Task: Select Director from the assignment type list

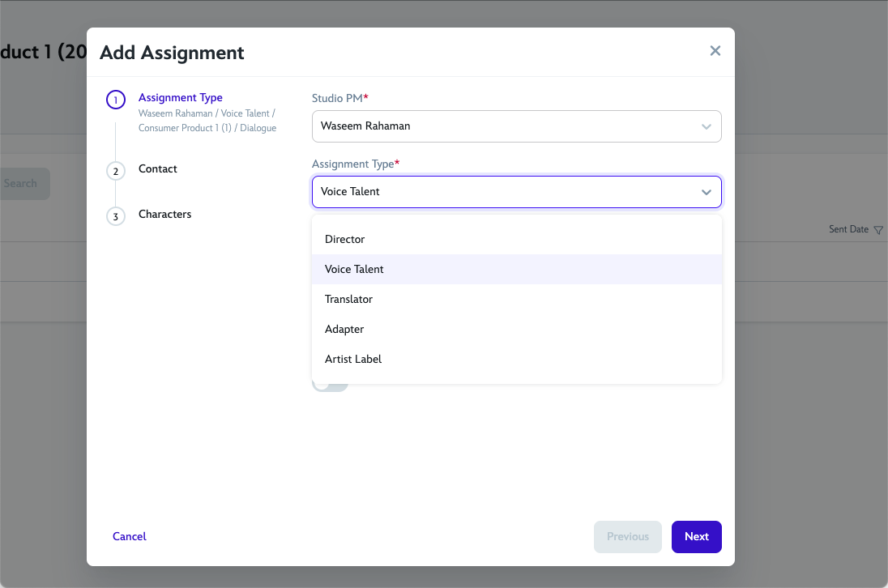Action: pos(346,239)
